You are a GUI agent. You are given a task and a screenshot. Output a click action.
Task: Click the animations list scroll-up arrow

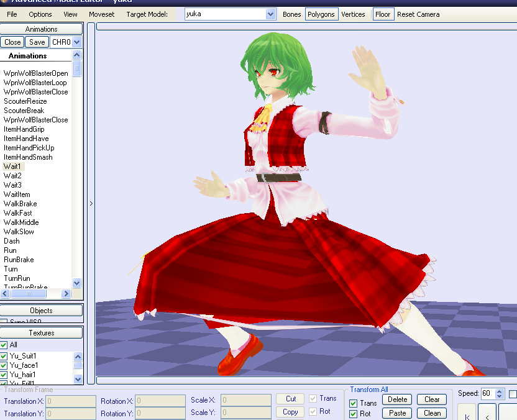click(77, 55)
